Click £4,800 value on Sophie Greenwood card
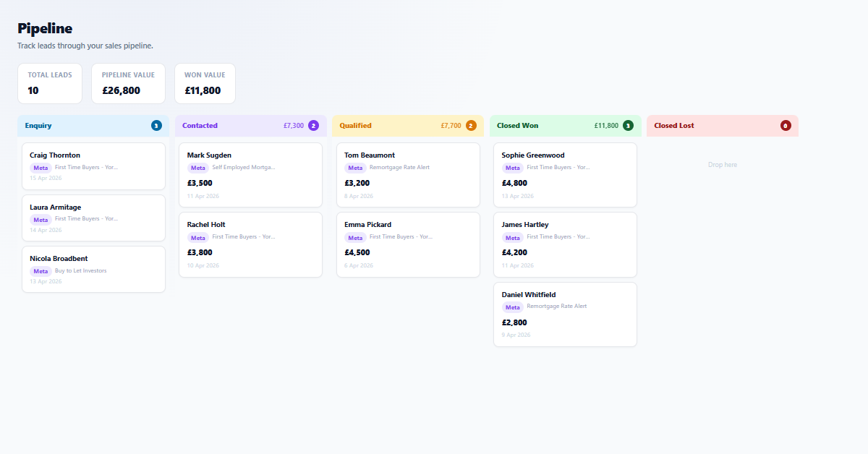Image resolution: width=868 pixels, height=454 pixels. pyautogui.click(x=514, y=183)
